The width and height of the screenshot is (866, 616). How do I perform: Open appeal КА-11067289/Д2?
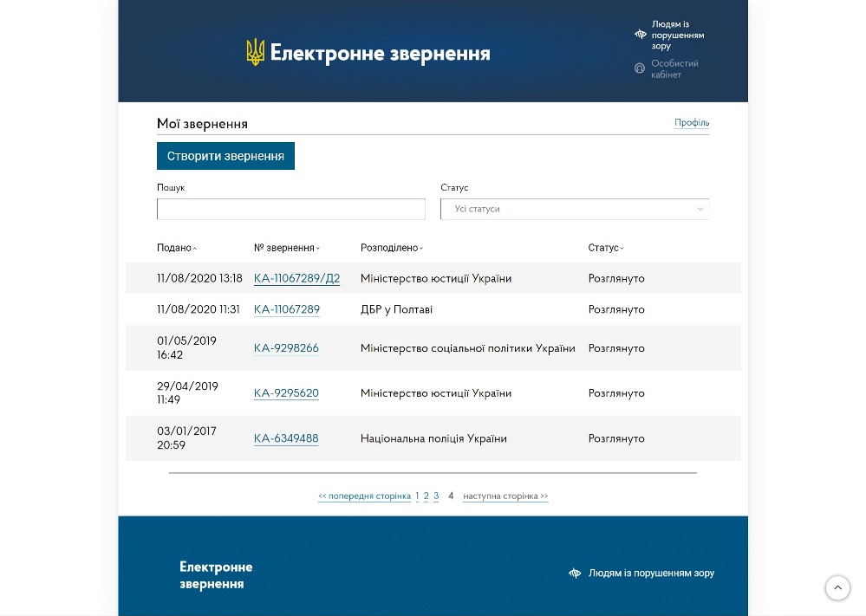click(296, 278)
